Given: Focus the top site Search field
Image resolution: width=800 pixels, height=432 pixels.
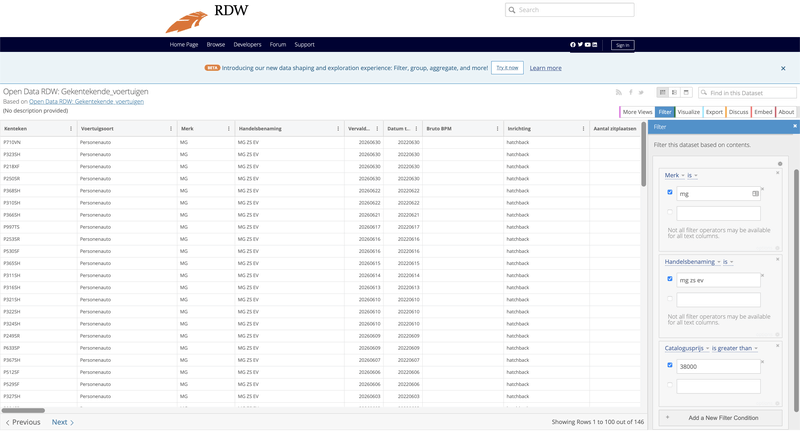Looking at the screenshot, I should [569, 10].
